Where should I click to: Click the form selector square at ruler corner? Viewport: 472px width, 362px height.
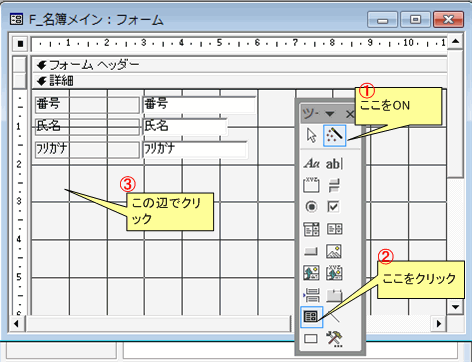tap(20, 44)
